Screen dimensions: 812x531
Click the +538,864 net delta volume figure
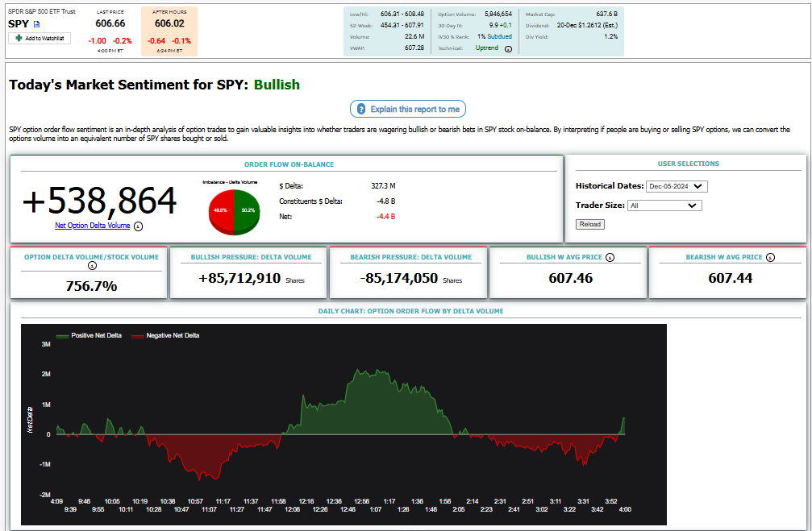100,201
